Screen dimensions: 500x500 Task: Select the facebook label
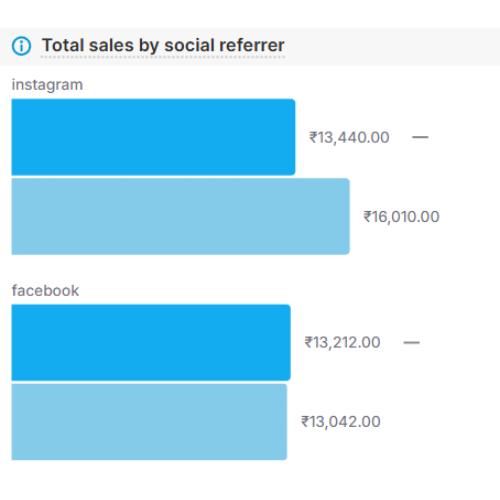45,291
